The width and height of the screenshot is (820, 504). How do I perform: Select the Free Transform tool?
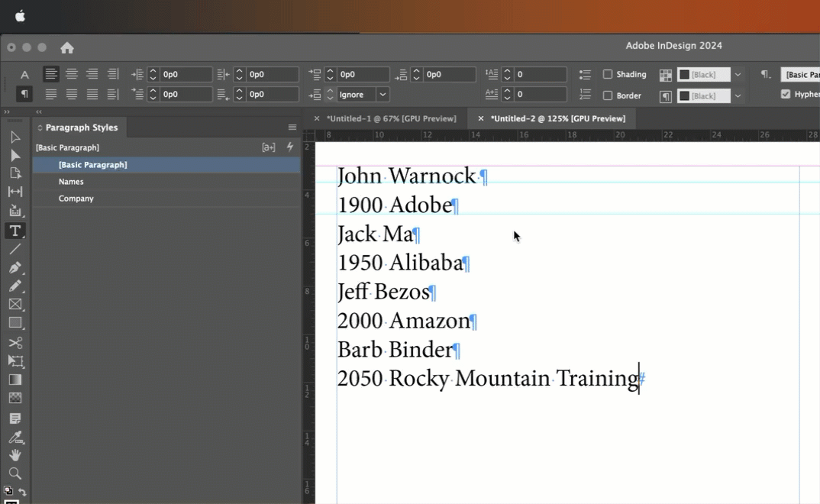click(x=15, y=361)
